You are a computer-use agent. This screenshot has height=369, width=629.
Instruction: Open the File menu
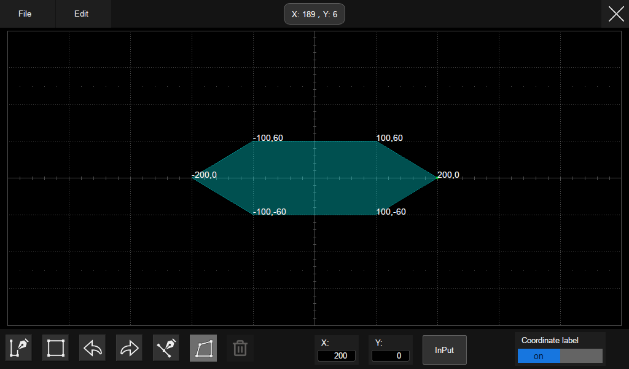(25, 14)
